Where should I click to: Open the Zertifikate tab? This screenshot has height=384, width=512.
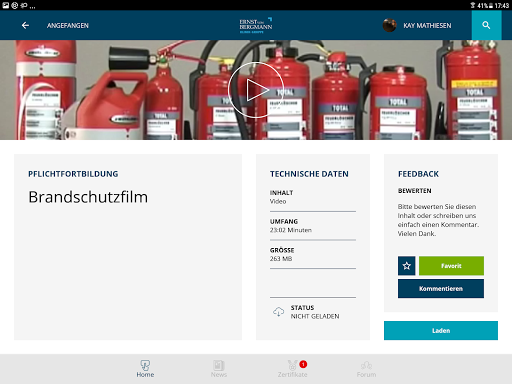coord(292,369)
